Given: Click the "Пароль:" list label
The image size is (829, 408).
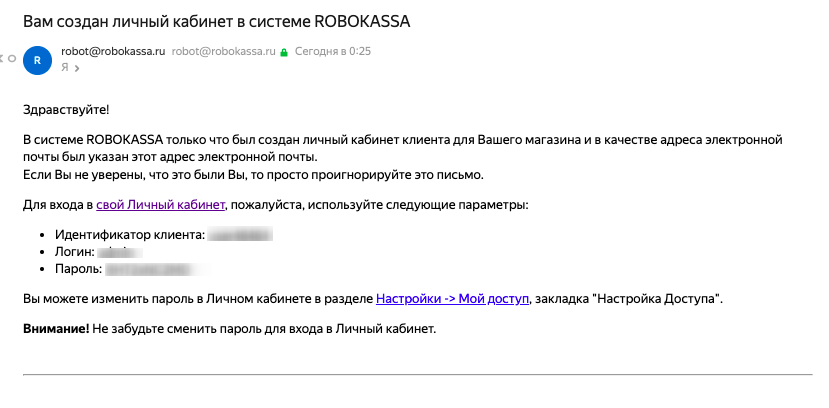Looking at the screenshot, I should (x=79, y=269).
